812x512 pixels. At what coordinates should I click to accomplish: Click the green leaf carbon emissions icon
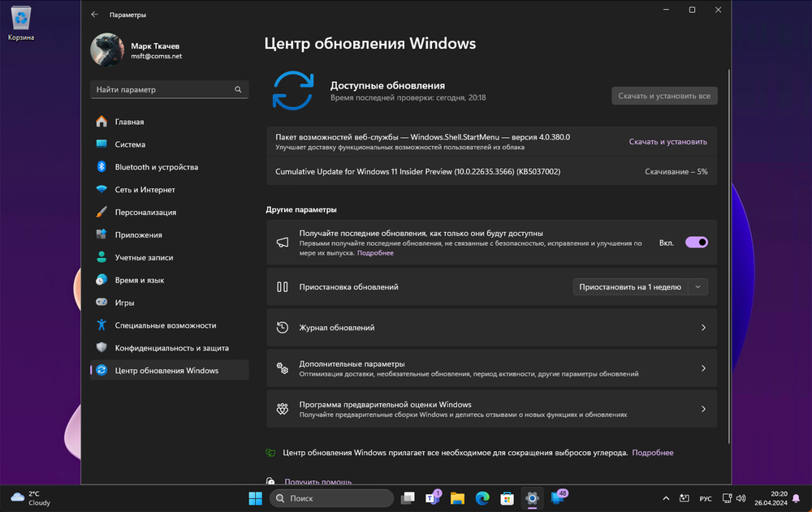270,453
